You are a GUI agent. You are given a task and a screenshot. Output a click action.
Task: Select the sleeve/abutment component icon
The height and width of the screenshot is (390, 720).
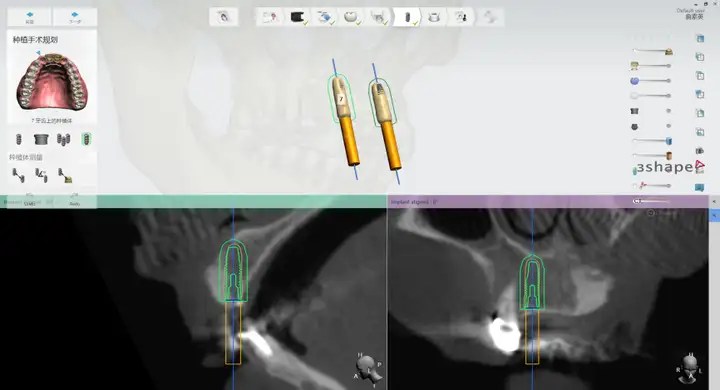pos(41,139)
